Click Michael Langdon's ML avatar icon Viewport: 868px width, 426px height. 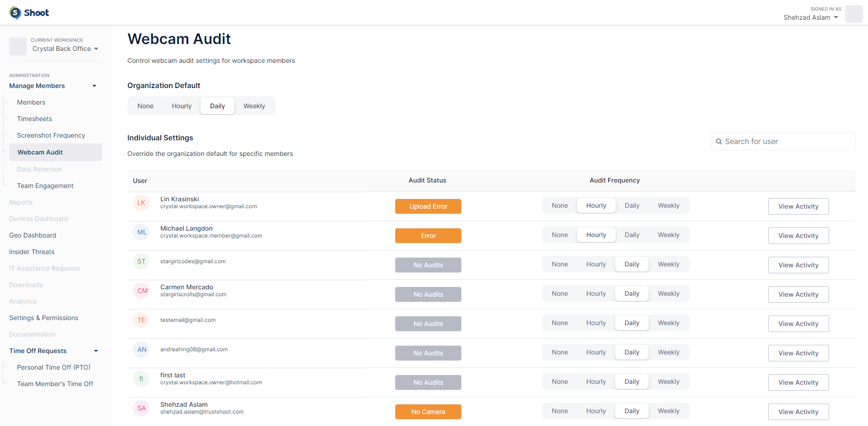(142, 232)
